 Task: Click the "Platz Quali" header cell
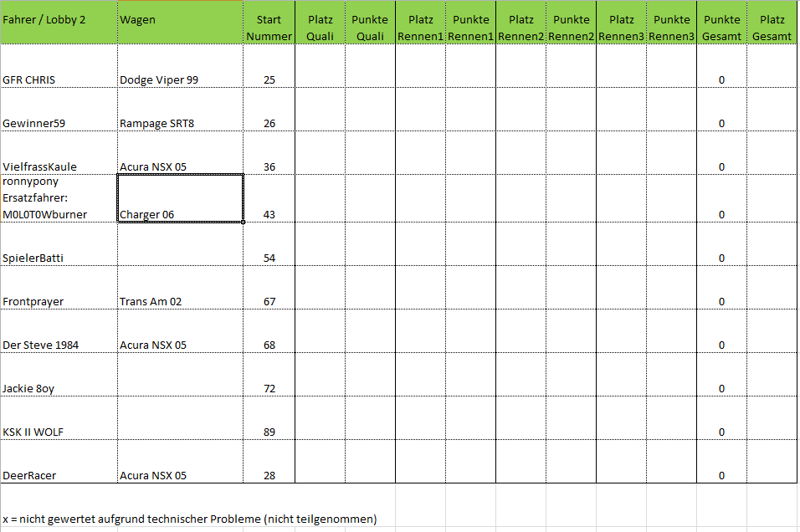(x=320, y=28)
